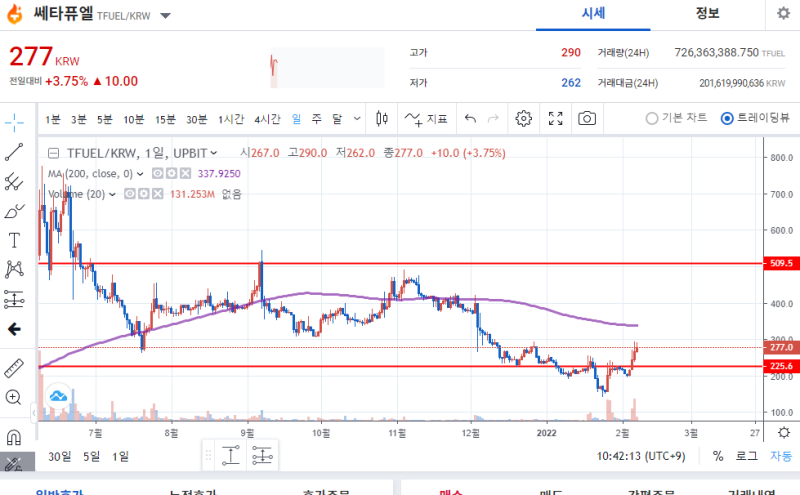800x495 pixels.
Task: Select the 3분 interval
Action: coord(79,119)
